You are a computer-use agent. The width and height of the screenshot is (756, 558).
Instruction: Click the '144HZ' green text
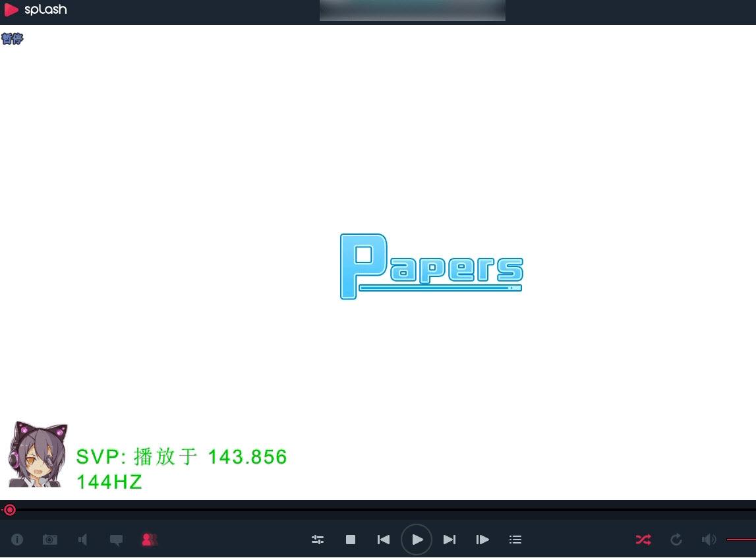click(109, 481)
